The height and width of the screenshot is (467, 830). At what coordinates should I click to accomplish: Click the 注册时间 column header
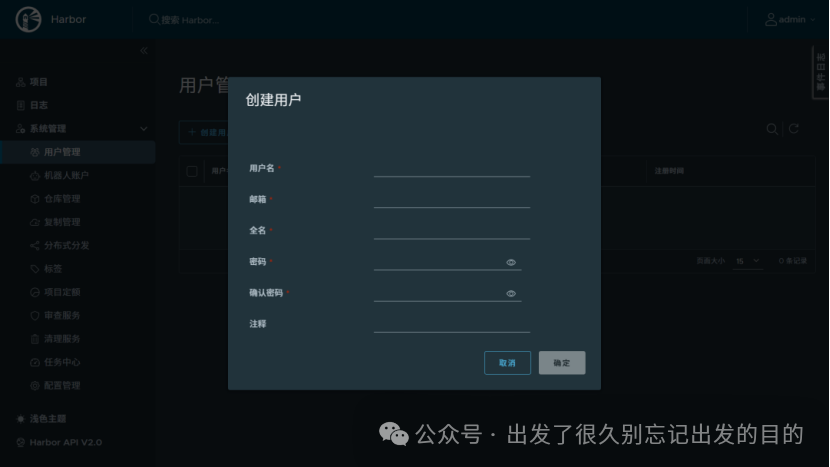click(x=669, y=171)
